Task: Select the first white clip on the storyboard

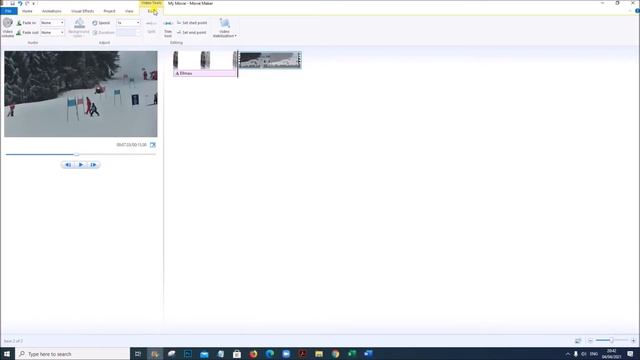Action: pyautogui.click(x=204, y=60)
